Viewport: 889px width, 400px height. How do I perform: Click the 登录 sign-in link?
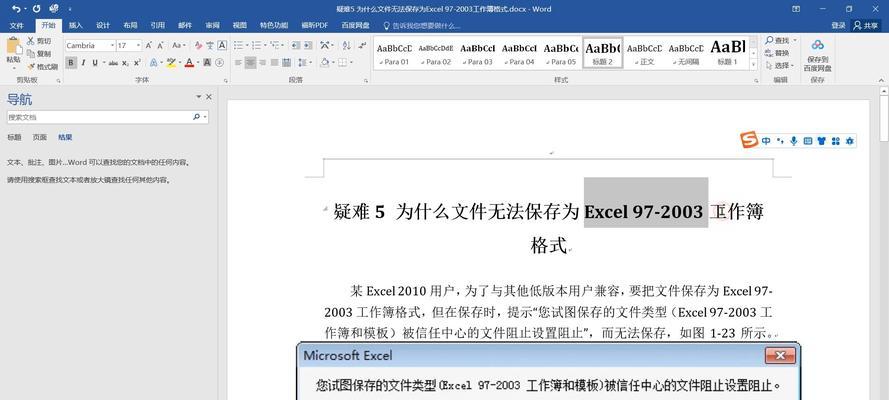[x=839, y=25]
